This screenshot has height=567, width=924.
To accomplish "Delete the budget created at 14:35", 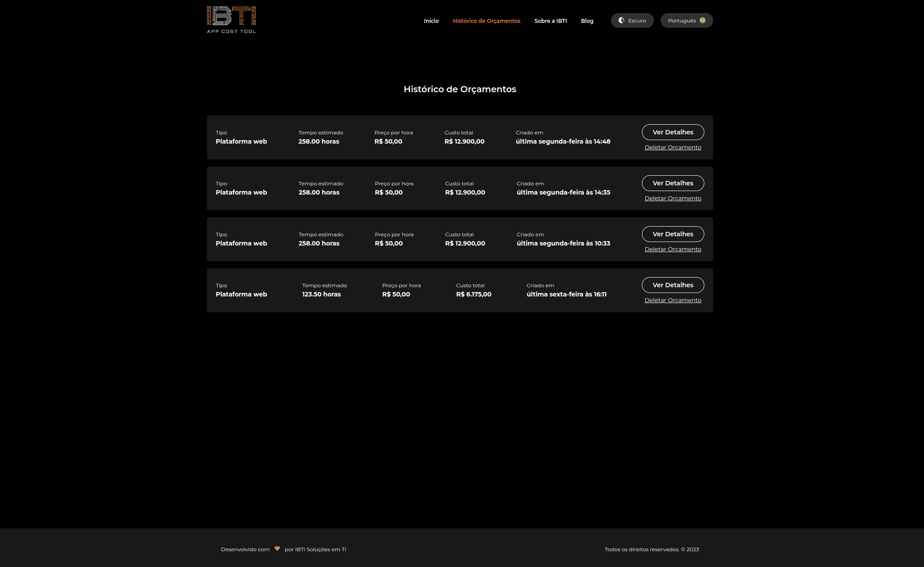I will (x=673, y=199).
